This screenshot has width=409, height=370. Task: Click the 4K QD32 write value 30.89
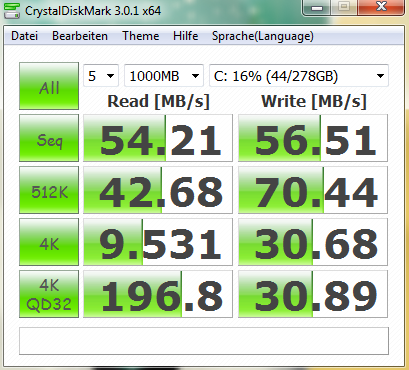[x=313, y=294]
